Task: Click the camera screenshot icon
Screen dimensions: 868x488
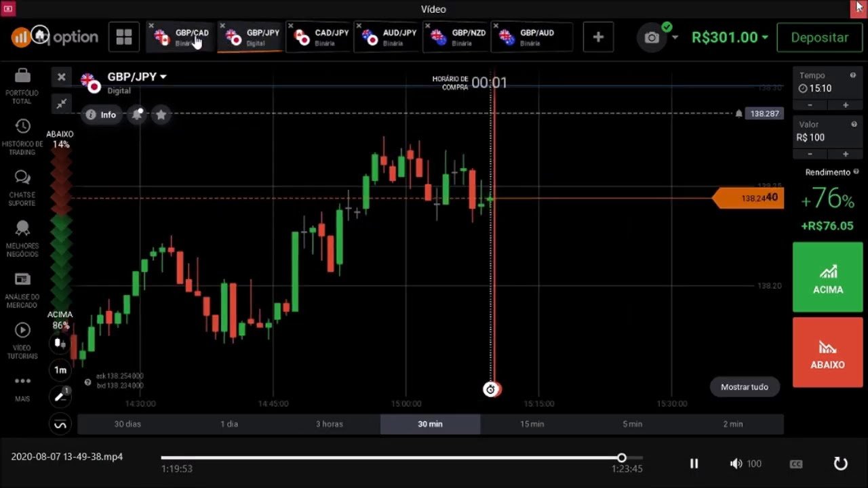Action: tap(652, 38)
